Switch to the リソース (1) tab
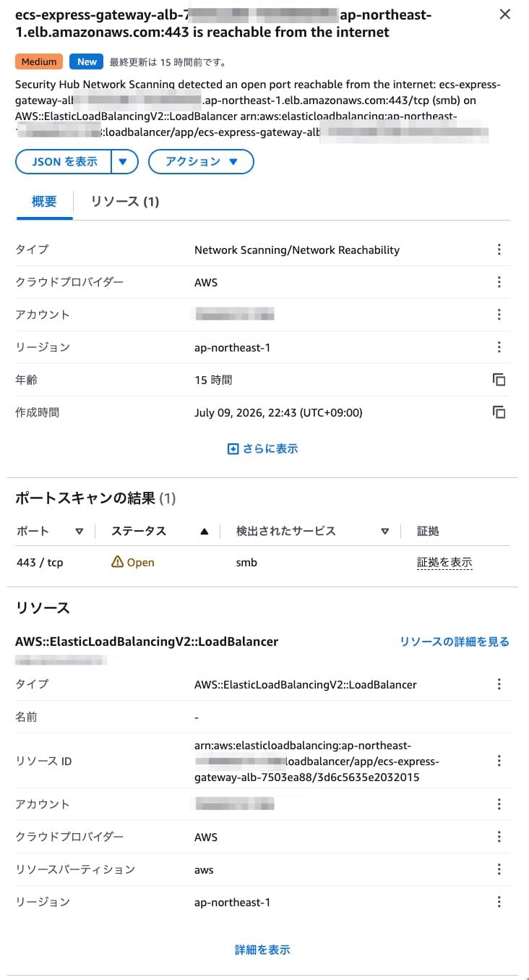 tap(124, 202)
